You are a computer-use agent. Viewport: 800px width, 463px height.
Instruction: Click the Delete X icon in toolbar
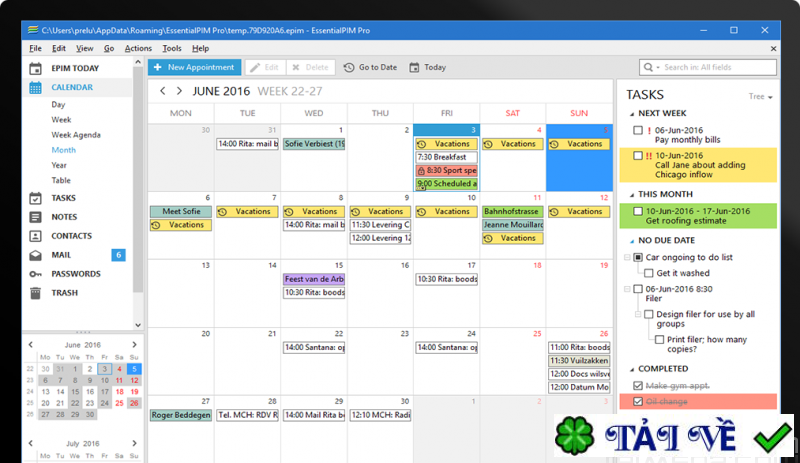[296, 67]
